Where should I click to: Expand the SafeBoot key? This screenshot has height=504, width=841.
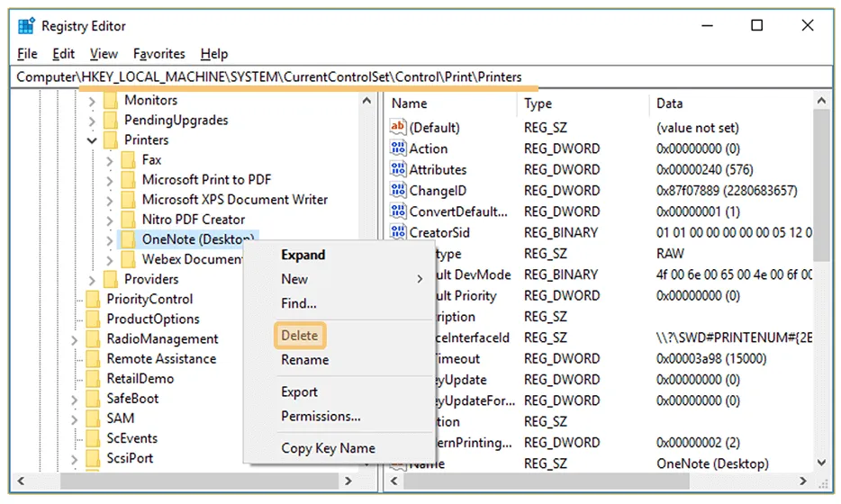click(x=74, y=399)
